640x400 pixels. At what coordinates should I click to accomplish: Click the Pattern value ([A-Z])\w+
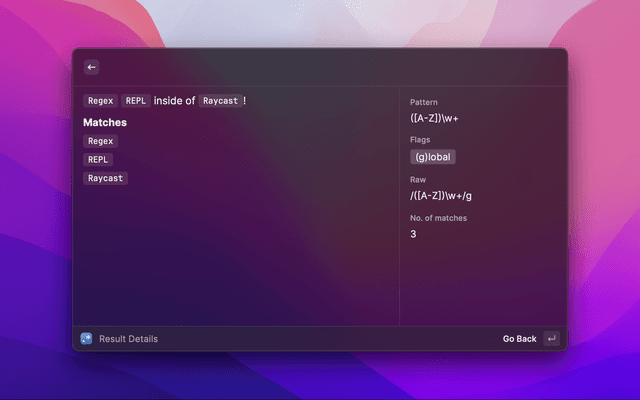click(434, 118)
